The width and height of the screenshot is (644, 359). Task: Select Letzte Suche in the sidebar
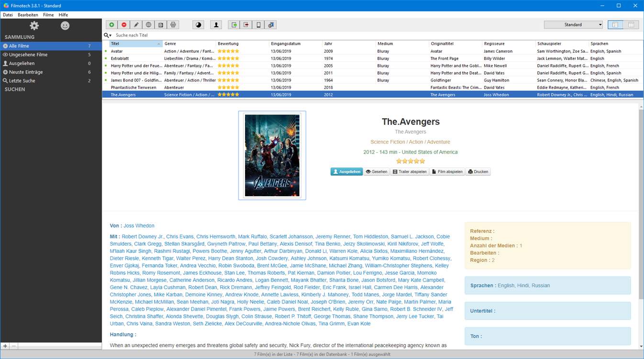pyautogui.click(x=51, y=80)
